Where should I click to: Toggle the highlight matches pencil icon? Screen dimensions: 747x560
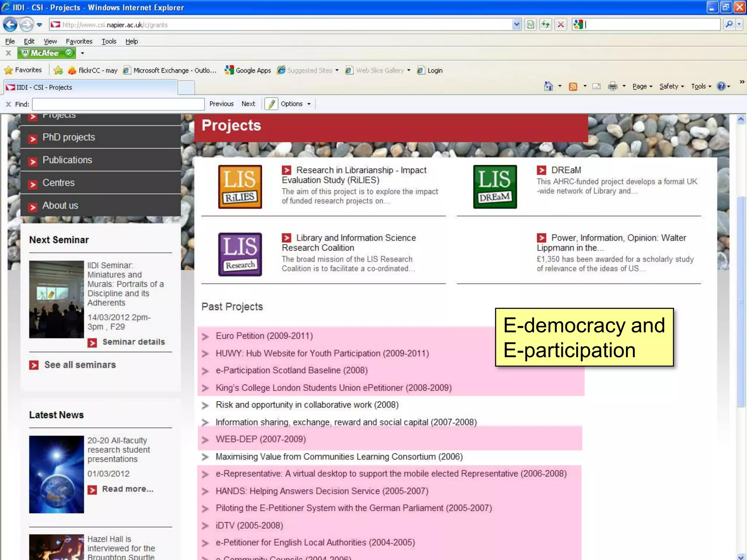point(271,104)
